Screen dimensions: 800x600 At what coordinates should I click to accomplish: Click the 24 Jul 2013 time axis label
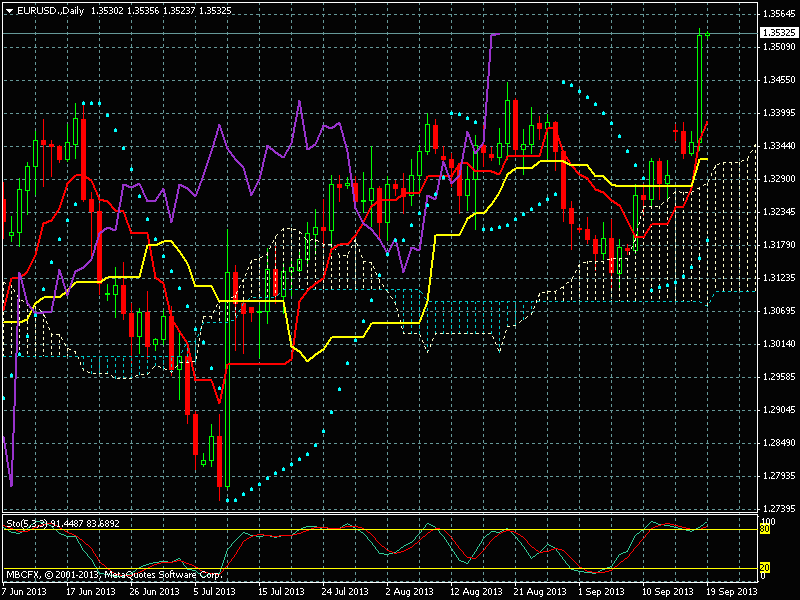click(345, 591)
